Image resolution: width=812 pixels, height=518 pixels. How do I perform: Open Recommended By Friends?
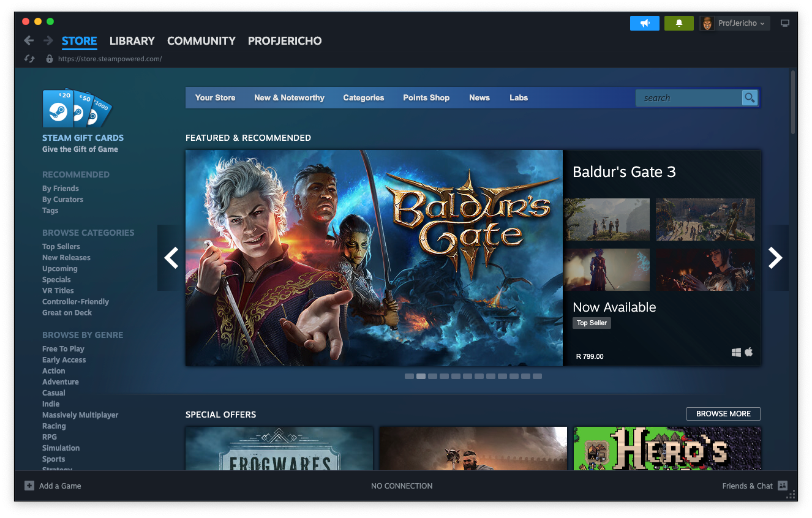point(61,189)
